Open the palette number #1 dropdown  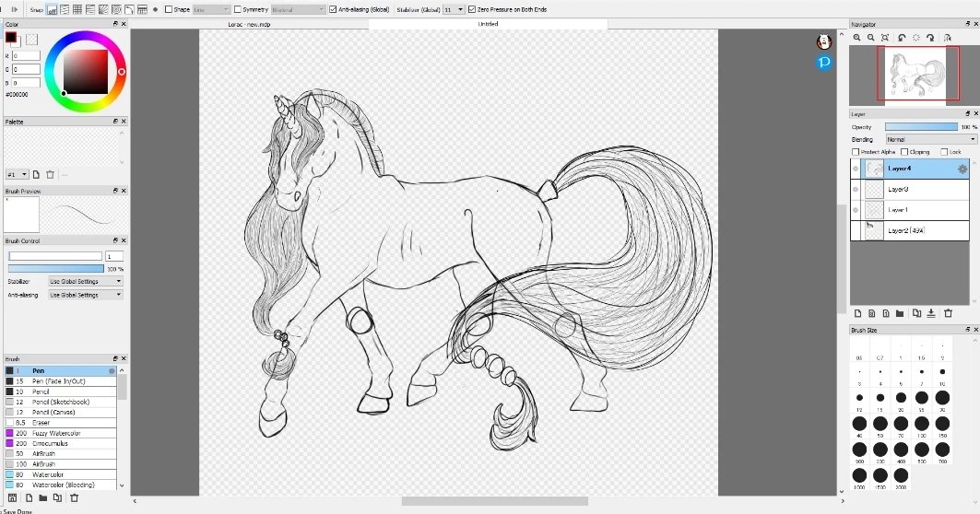[17, 175]
